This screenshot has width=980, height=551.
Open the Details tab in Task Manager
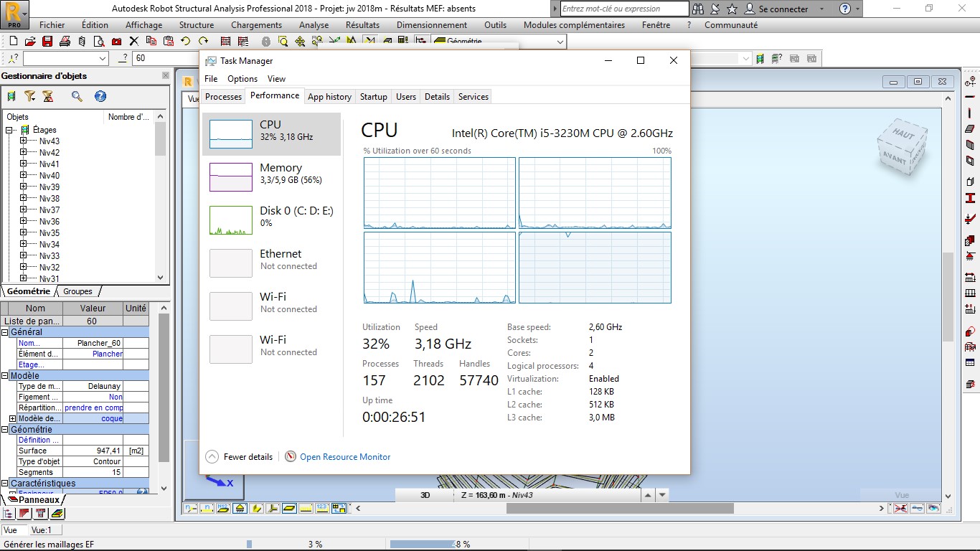pyautogui.click(x=437, y=97)
